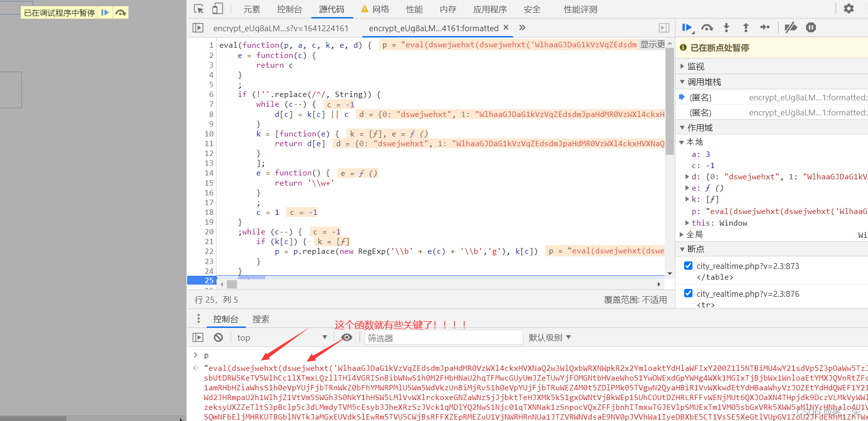Uncheck breakpoint city_realtime.php?v=2.3:873
Image resolution: width=868 pixels, height=421 pixels.
click(688, 266)
